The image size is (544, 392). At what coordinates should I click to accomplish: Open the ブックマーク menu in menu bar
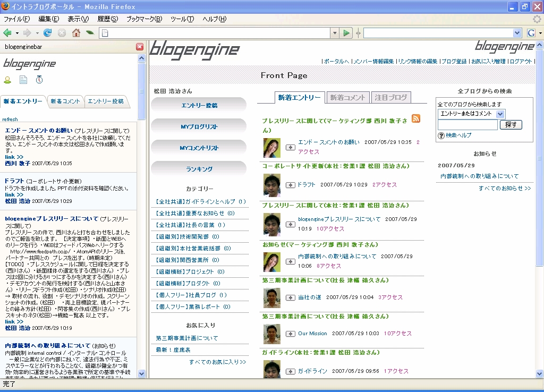[143, 19]
